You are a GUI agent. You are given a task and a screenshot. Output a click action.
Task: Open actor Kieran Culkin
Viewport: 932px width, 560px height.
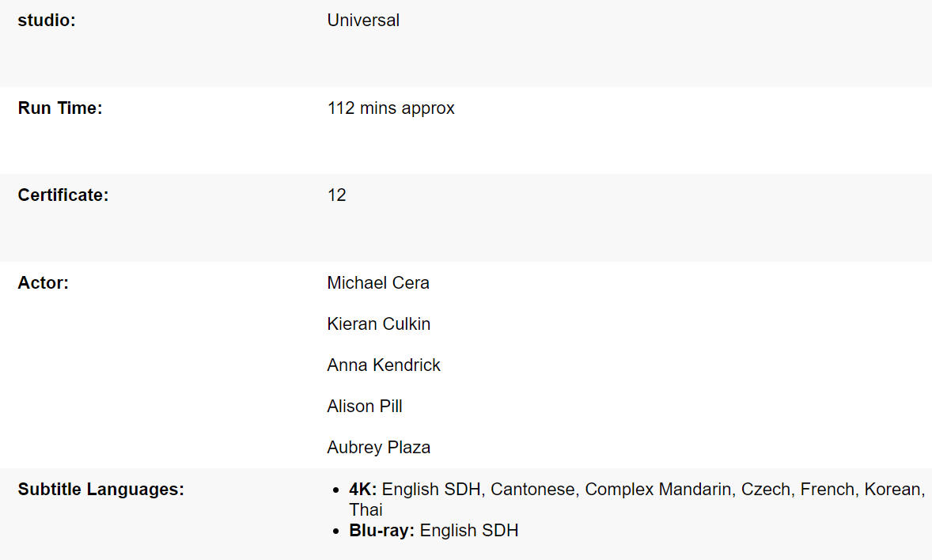[379, 324]
